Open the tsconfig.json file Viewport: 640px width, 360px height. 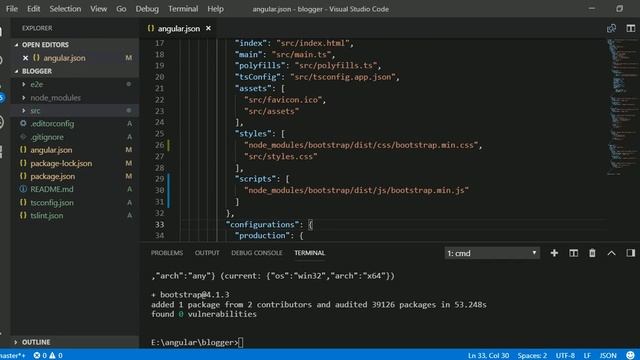[76, 202]
